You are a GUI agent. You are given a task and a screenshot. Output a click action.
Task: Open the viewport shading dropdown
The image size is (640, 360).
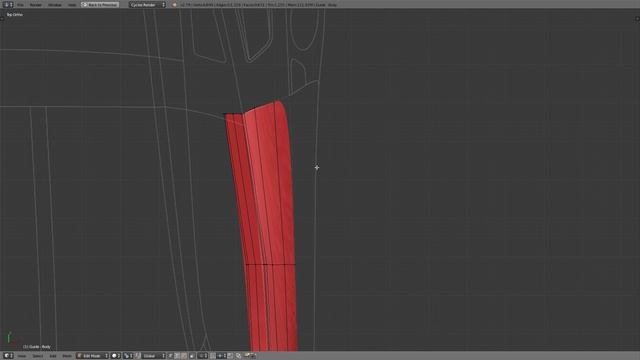click(x=116, y=356)
